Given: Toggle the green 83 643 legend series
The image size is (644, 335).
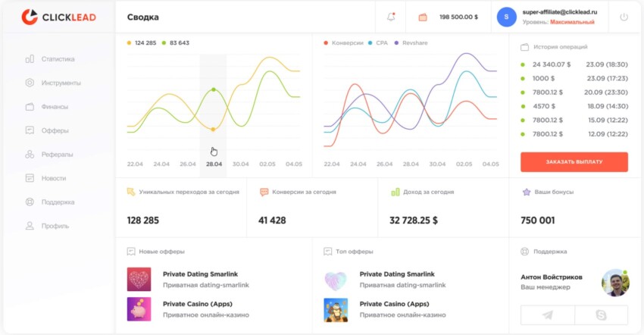Looking at the screenshot, I should (176, 42).
